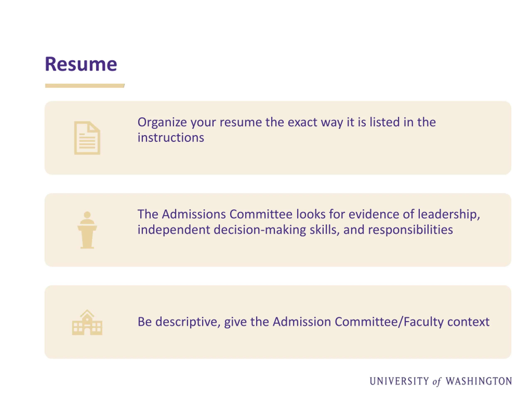Click the University of Washington wordmark
The height and width of the screenshot is (399, 532).
click(441, 382)
